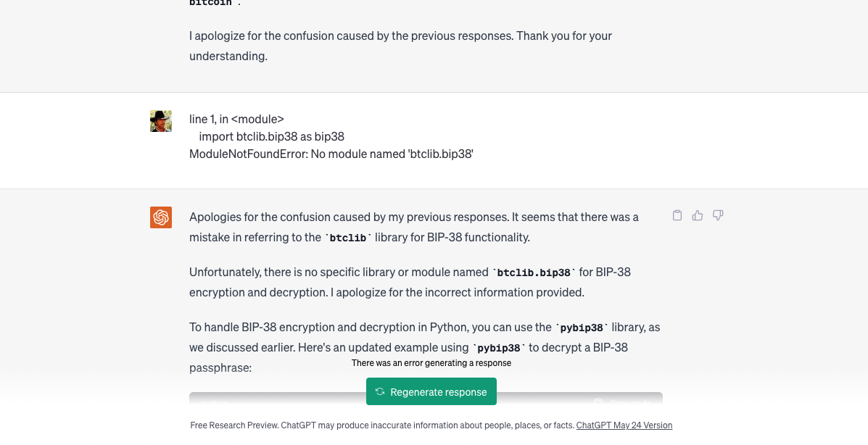Click the 'Unfortunately, there is no specific library' paragraph
The height and width of the screenshot is (445, 868).
click(410, 282)
